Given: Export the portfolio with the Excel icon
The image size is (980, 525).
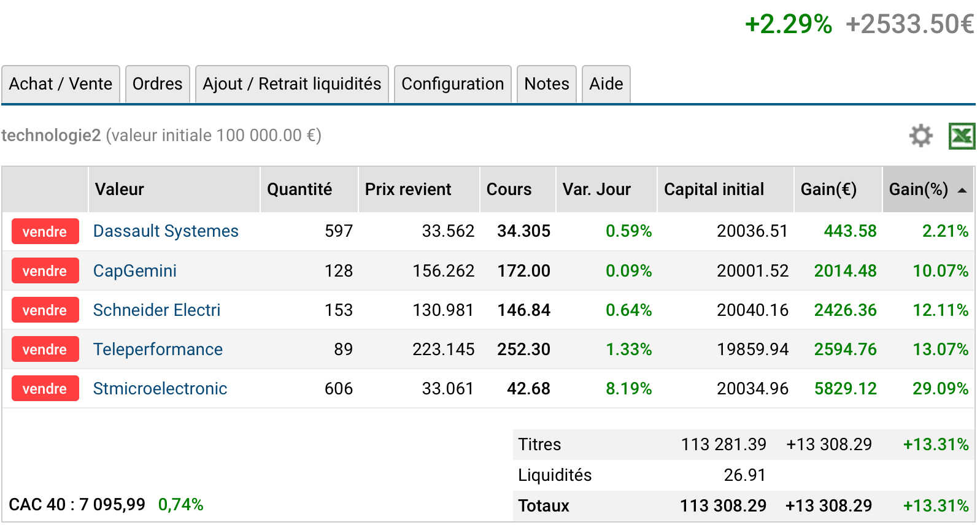Looking at the screenshot, I should pos(962,136).
